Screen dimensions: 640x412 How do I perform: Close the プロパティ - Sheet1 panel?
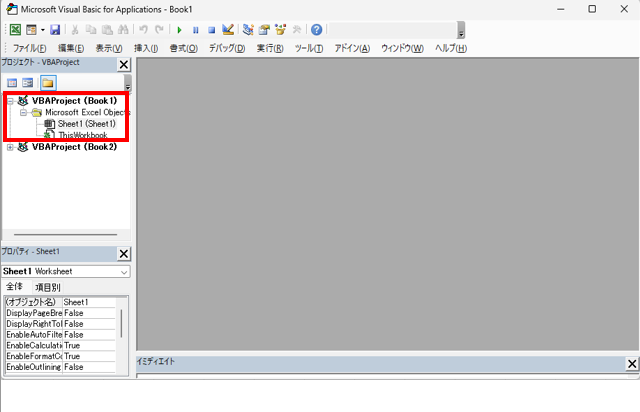[124, 254]
